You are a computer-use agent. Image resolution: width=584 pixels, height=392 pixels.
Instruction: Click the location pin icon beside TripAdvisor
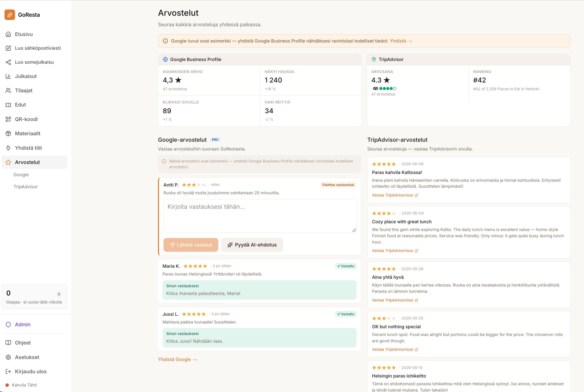(x=374, y=59)
